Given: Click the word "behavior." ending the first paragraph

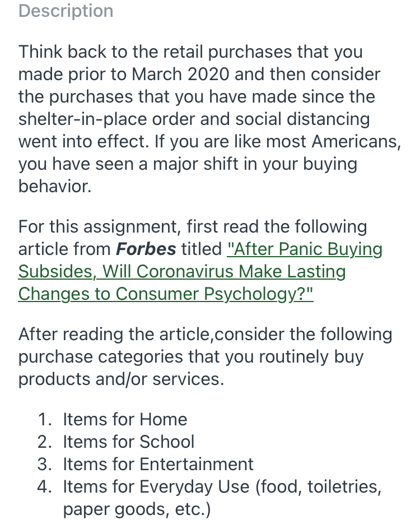Looking at the screenshot, I should (x=54, y=186).
